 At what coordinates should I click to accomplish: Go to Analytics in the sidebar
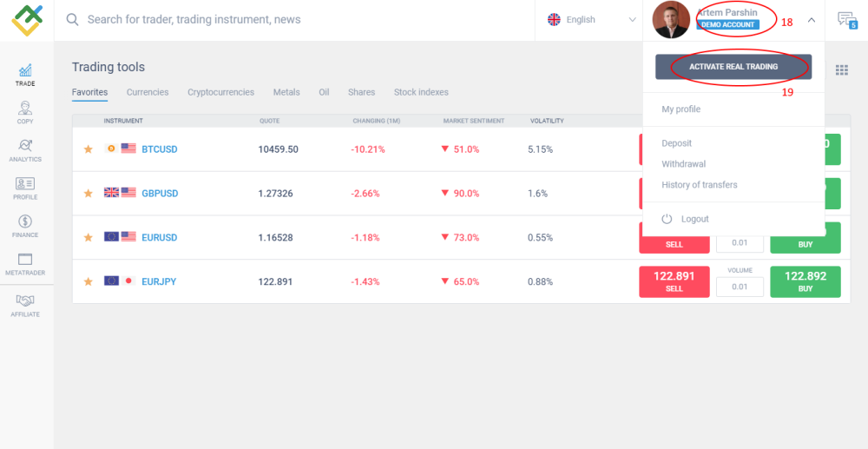pyautogui.click(x=25, y=149)
